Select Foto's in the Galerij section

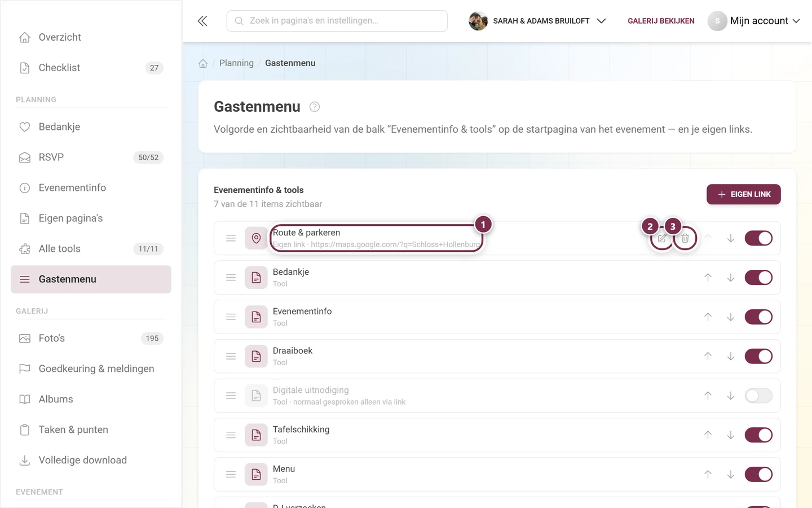tap(91, 339)
